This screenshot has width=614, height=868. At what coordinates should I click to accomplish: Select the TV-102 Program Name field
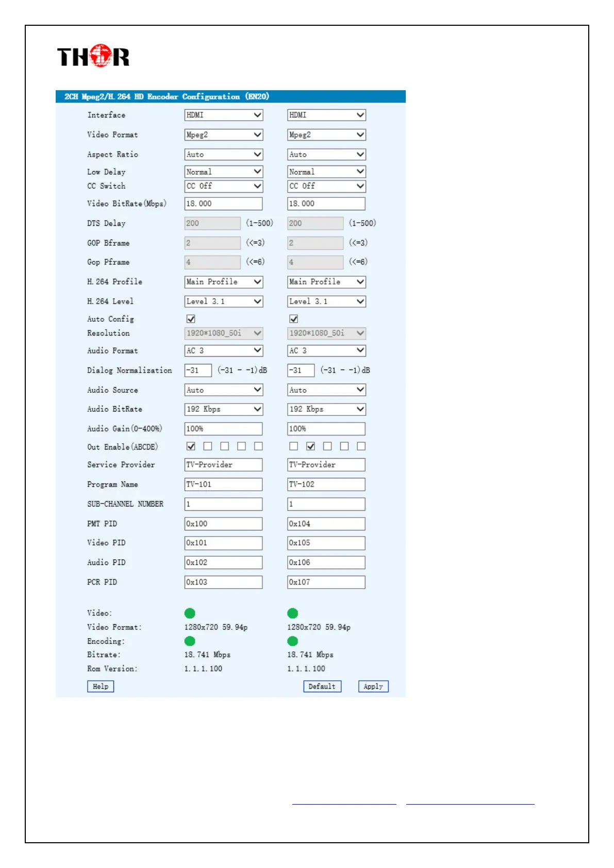click(326, 485)
